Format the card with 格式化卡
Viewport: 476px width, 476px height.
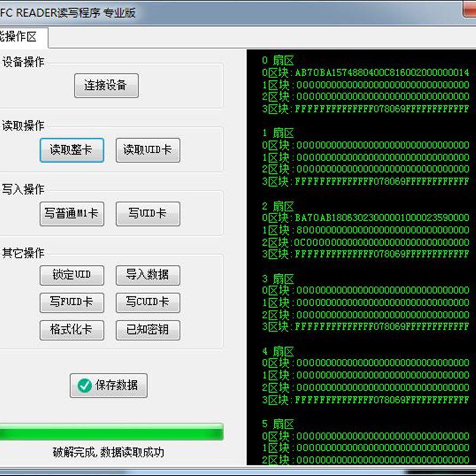point(71,330)
